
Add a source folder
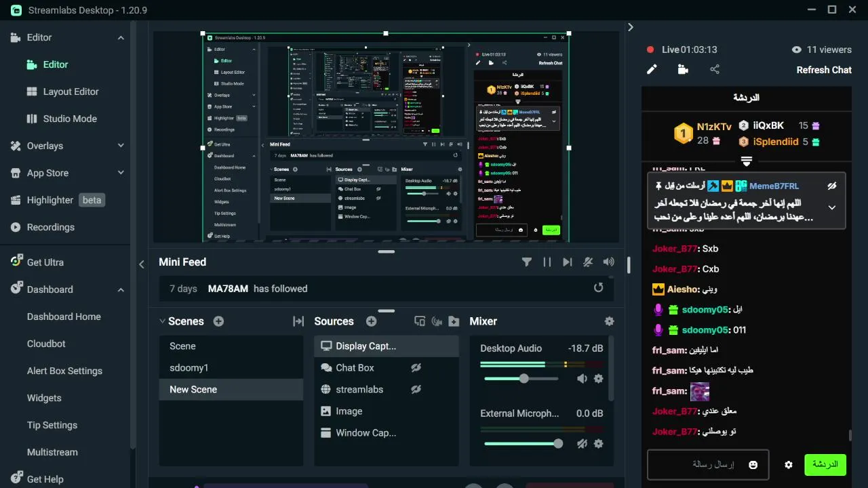click(454, 321)
